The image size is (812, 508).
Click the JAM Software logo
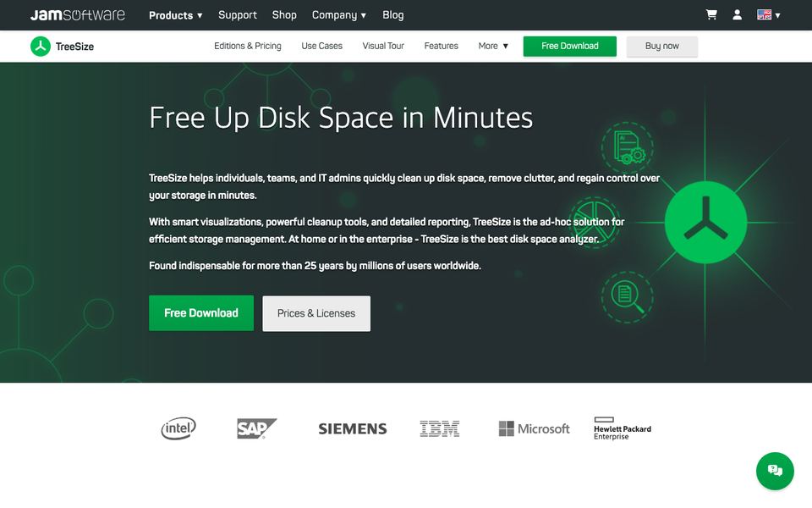coord(78,14)
